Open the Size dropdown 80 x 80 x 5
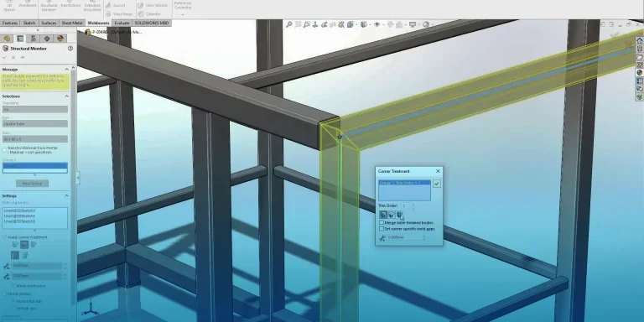 [x=35, y=139]
